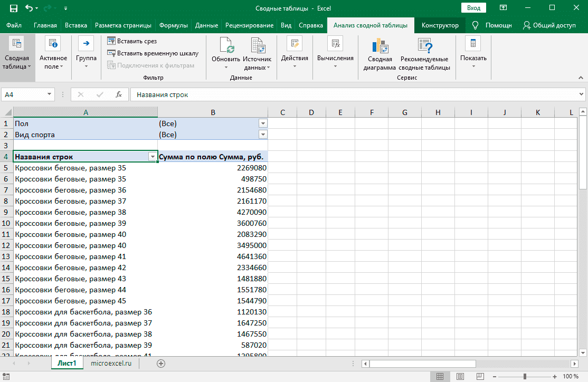588x382 pixels.
Task: Click the Источник данных icon
Action: click(257, 46)
